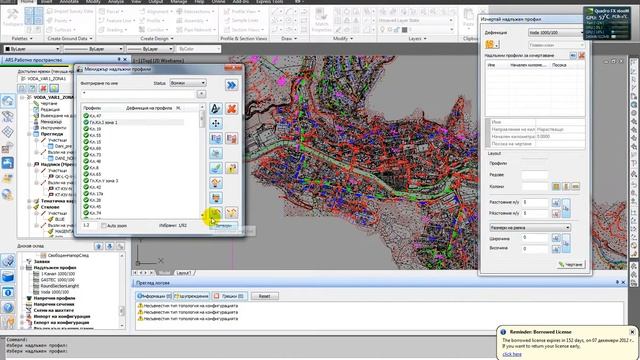Click the four-way move arrows icon in profile manager
Image resolution: width=640 pixels, height=360 pixels.
(216, 123)
